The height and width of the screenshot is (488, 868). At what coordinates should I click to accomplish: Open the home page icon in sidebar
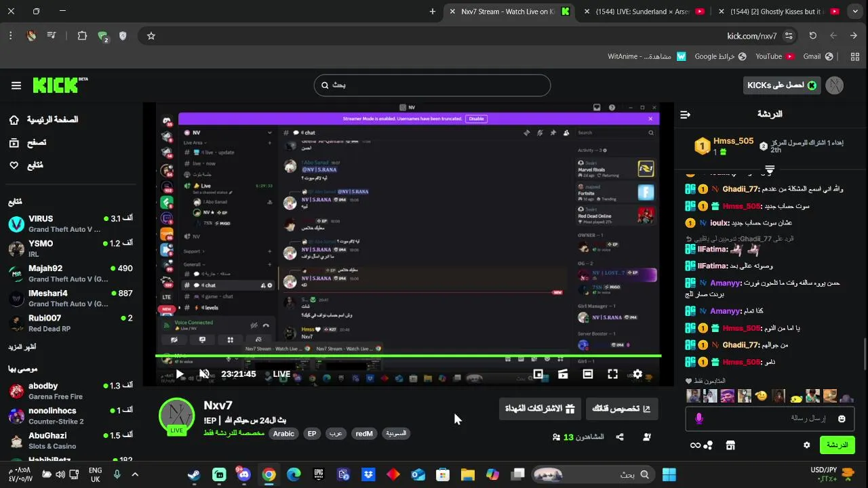14,120
